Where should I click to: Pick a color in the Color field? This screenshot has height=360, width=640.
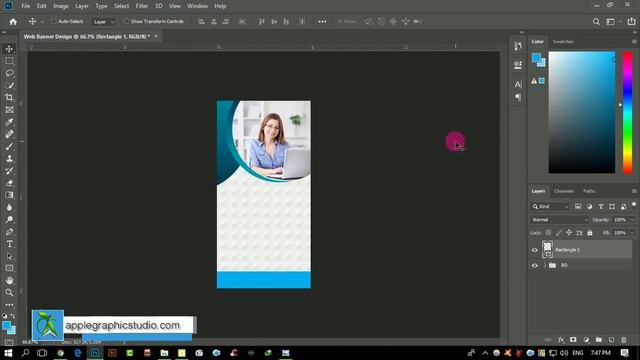[x=582, y=113]
